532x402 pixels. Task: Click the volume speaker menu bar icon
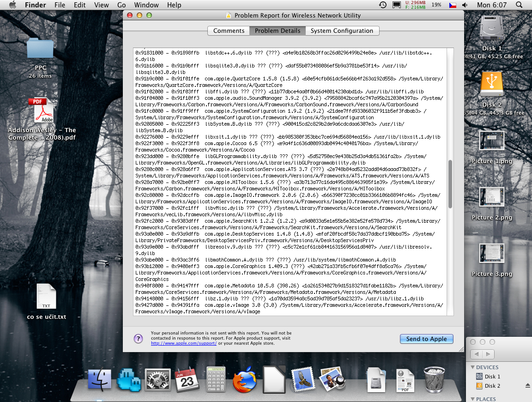pos(465,5)
